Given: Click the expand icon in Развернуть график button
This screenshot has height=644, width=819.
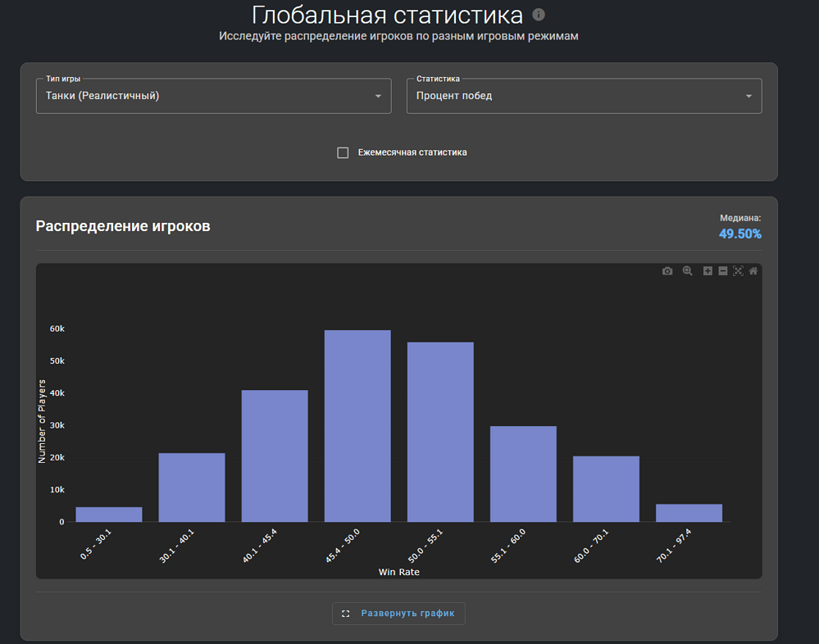Looking at the screenshot, I should tap(345, 614).
